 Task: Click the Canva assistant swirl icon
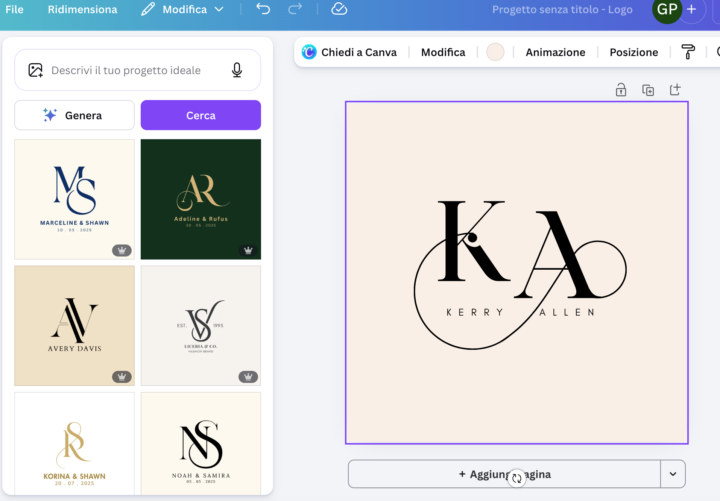click(309, 52)
